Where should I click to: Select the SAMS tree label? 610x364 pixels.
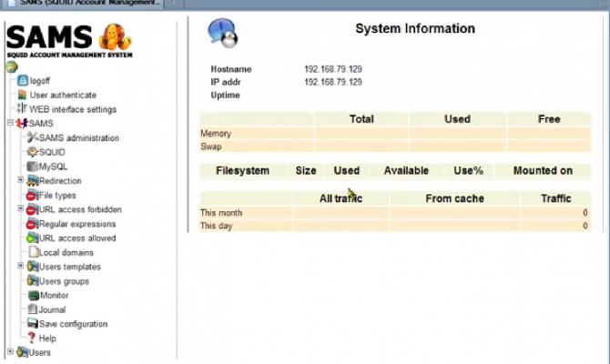[41, 123]
